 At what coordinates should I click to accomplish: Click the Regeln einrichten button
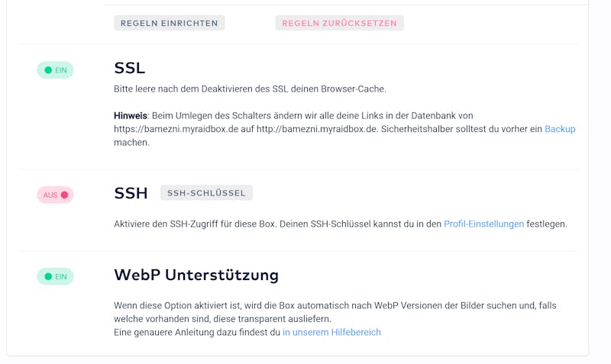tap(169, 23)
